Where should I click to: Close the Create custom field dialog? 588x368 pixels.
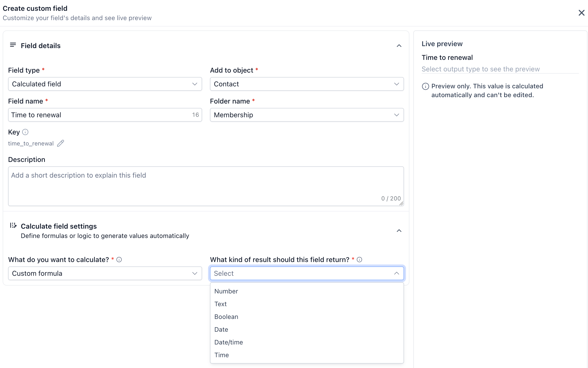(x=581, y=13)
